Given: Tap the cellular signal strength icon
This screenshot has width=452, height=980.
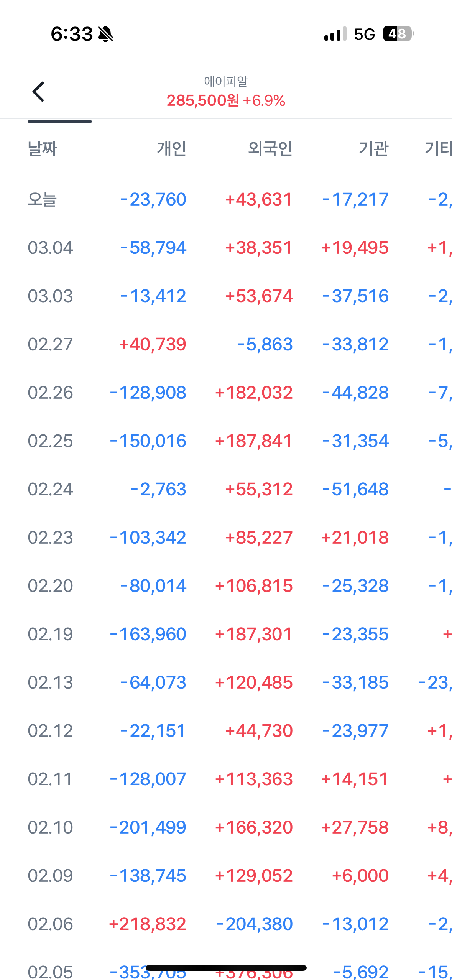Looking at the screenshot, I should point(335,34).
